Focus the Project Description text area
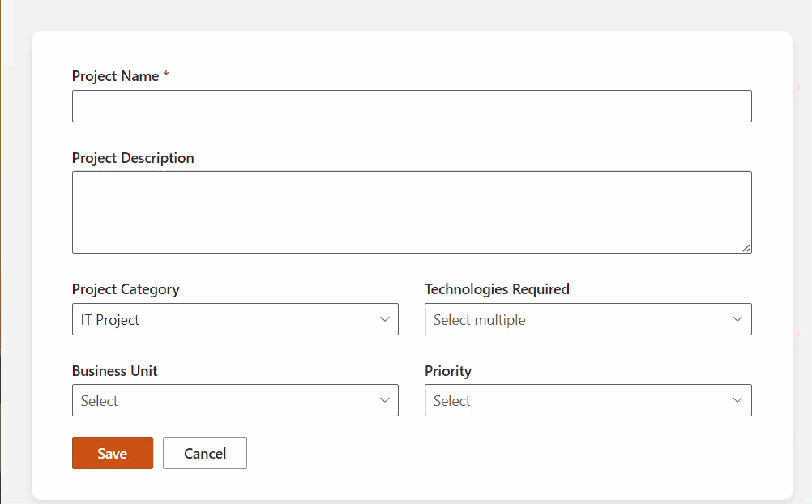The image size is (812, 504). pos(412,211)
